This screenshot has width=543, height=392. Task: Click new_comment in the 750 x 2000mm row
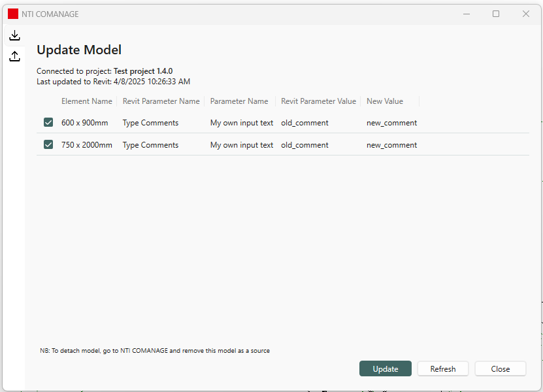click(391, 145)
